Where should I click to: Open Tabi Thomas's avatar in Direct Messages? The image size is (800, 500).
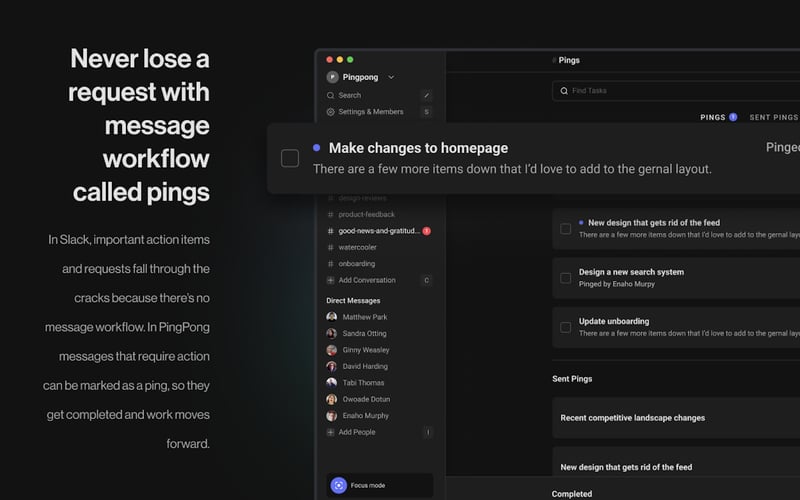point(332,383)
